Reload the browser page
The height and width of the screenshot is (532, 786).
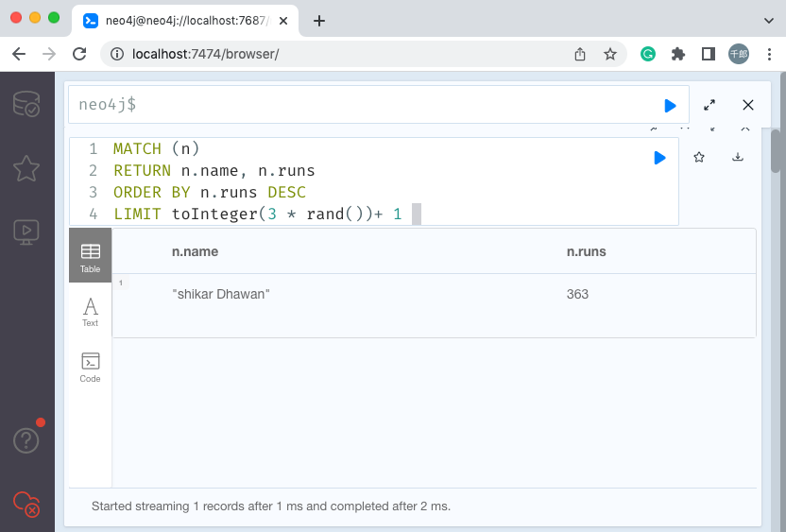[x=79, y=54]
